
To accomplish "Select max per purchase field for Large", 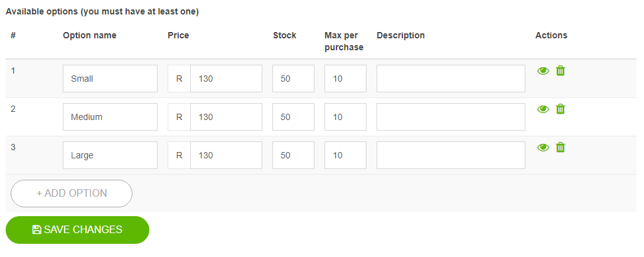I will pyautogui.click(x=345, y=155).
